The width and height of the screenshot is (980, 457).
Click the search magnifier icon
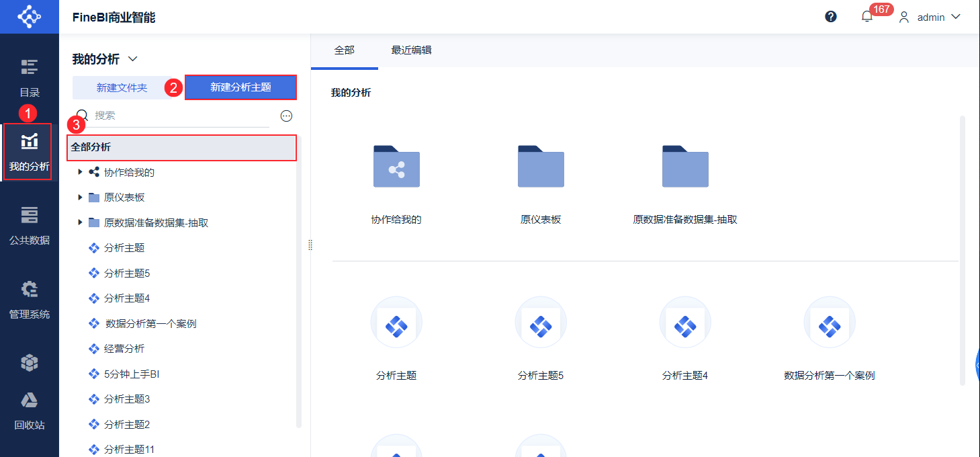coord(82,116)
